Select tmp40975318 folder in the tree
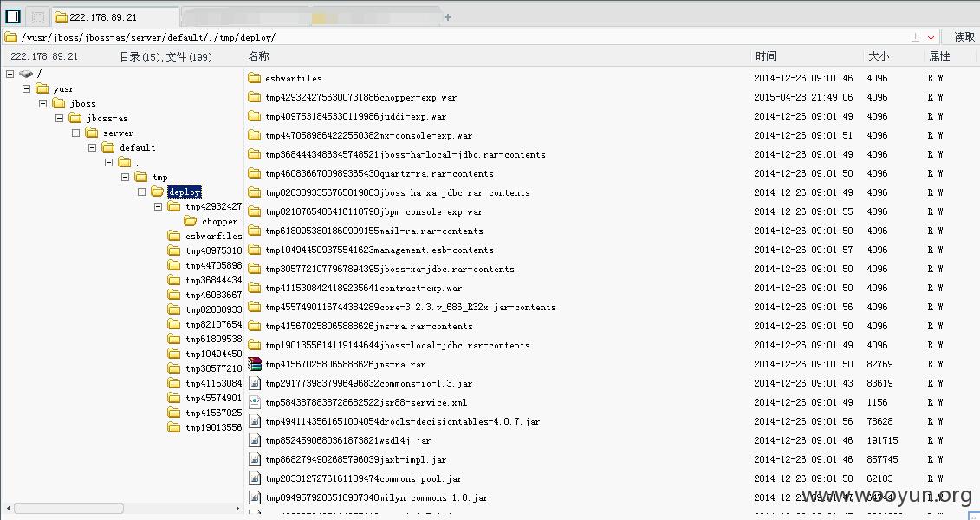 [213, 250]
